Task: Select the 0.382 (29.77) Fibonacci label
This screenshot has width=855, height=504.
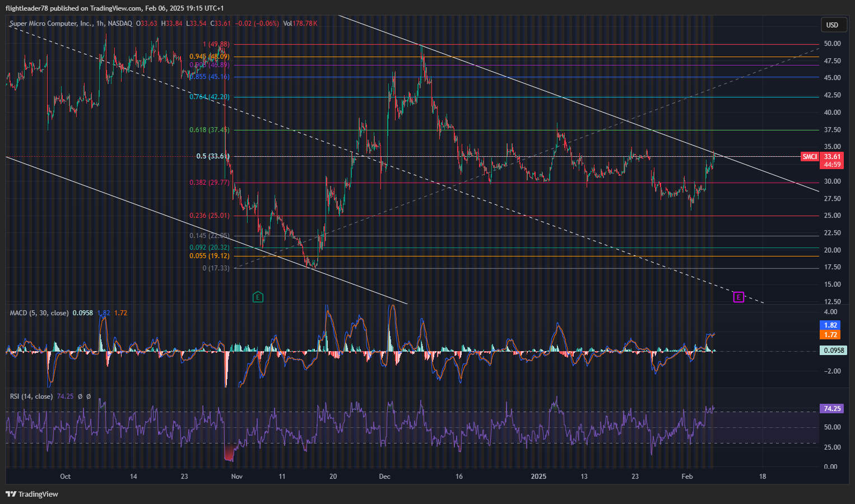Action: tap(210, 183)
